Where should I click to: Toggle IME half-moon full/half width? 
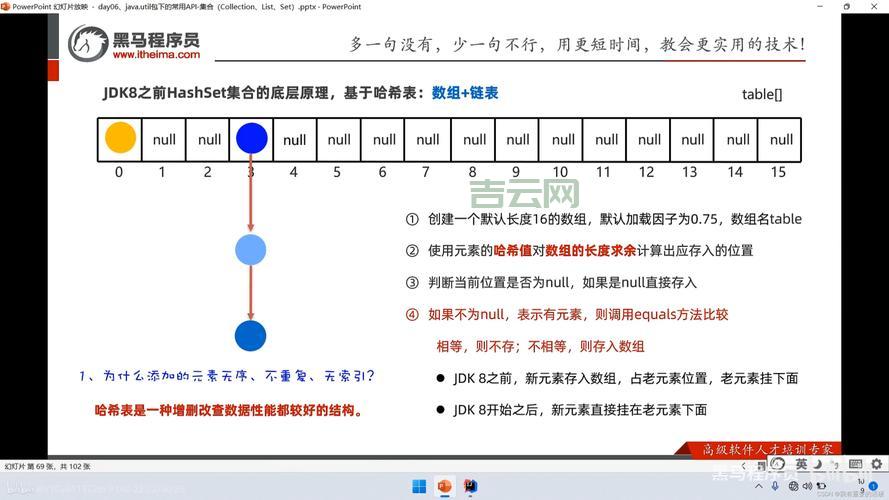coord(818,464)
